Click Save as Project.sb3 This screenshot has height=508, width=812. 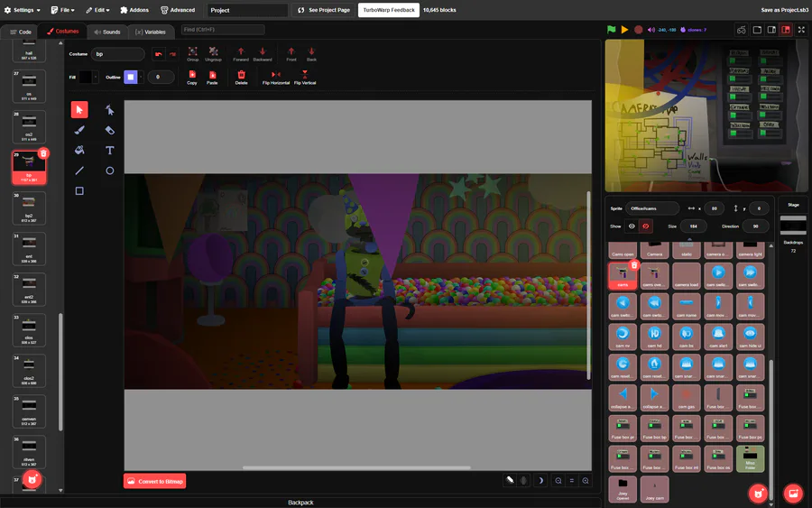(785, 10)
